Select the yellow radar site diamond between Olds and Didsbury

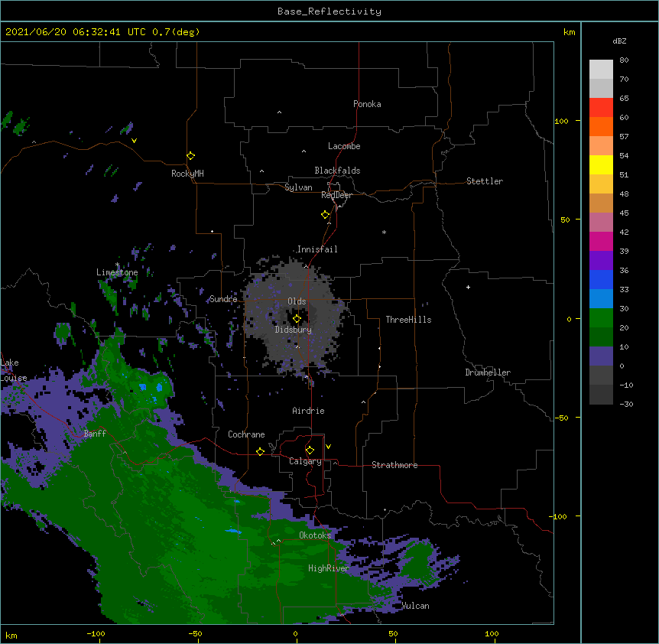pos(297,319)
